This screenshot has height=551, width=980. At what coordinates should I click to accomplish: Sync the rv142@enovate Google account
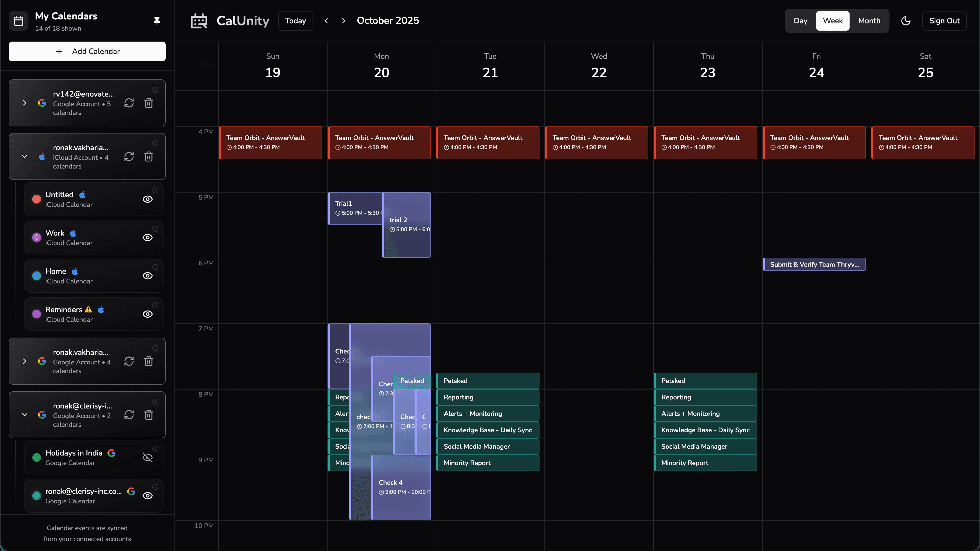click(x=129, y=103)
